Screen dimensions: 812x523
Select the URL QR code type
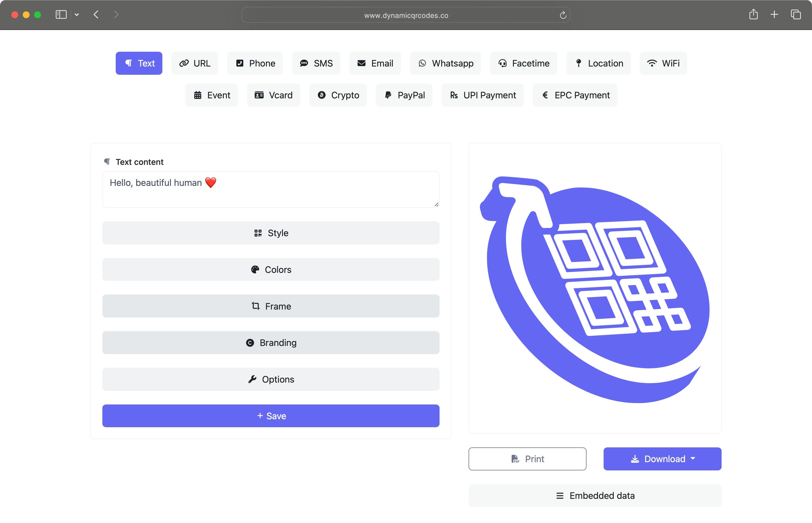click(x=194, y=63)
